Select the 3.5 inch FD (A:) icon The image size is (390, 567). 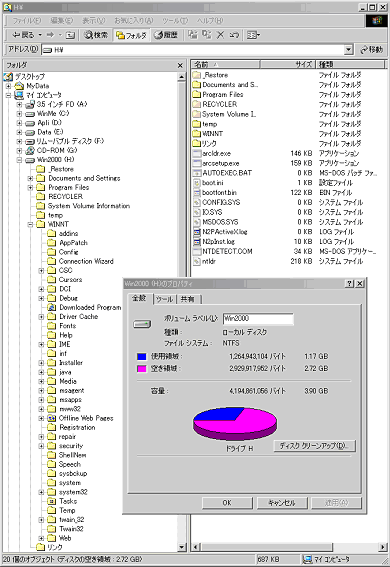[x=30, y=105]
